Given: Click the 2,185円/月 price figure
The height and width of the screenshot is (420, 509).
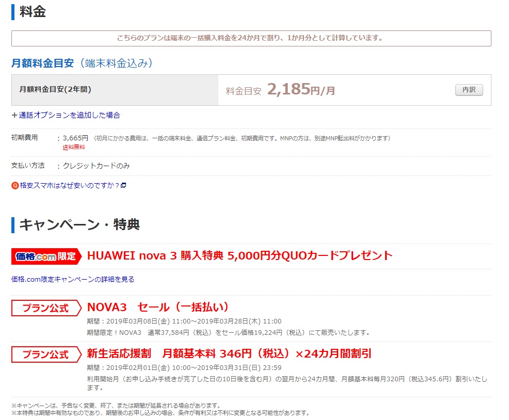Looking at the screenshot, I should (x=301, y=89).
